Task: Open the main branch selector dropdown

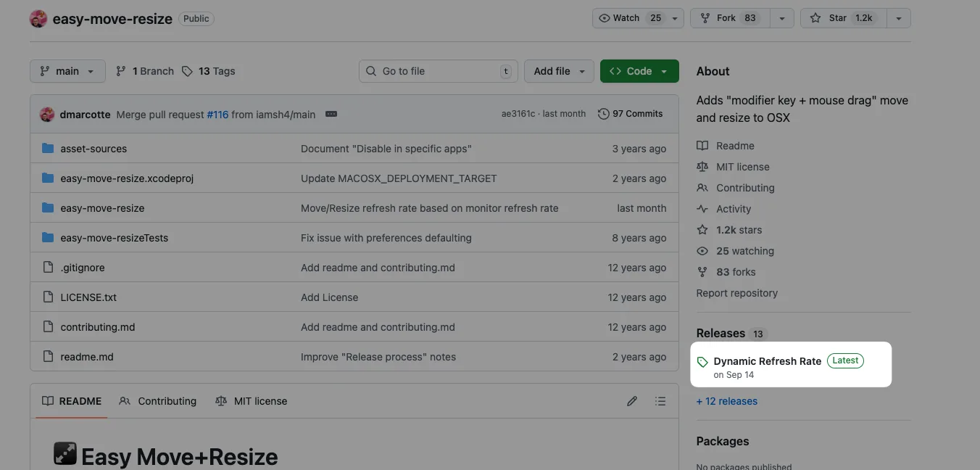Action: [x=67, y=71]
